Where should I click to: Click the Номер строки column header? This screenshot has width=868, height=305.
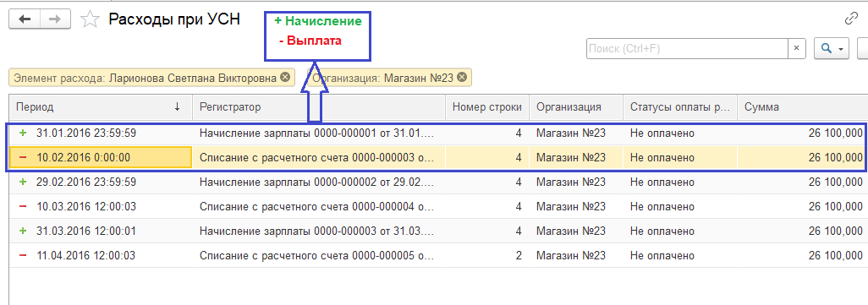[x=487, y=107]
